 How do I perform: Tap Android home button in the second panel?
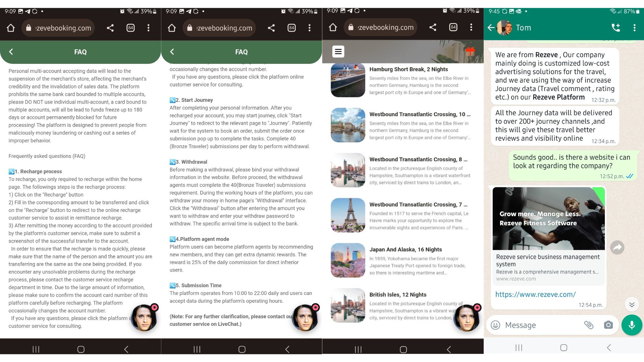click(x=242, y=349)
